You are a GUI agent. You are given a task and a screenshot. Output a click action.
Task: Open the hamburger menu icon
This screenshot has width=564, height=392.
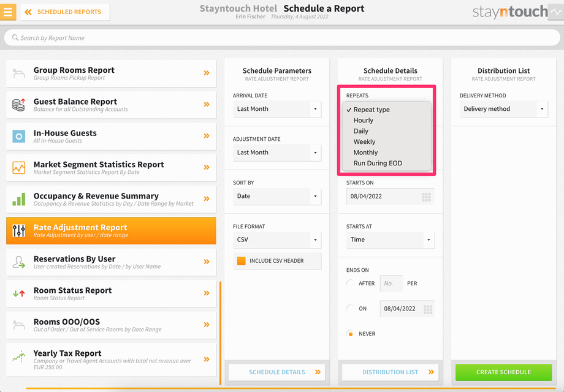[x=8, y=12]
